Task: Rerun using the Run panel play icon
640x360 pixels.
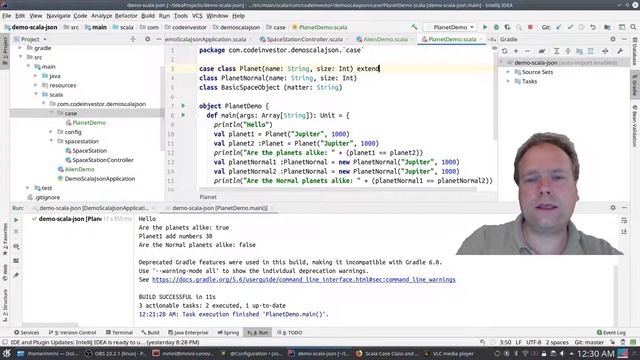Action: click(x=16, y=220)
